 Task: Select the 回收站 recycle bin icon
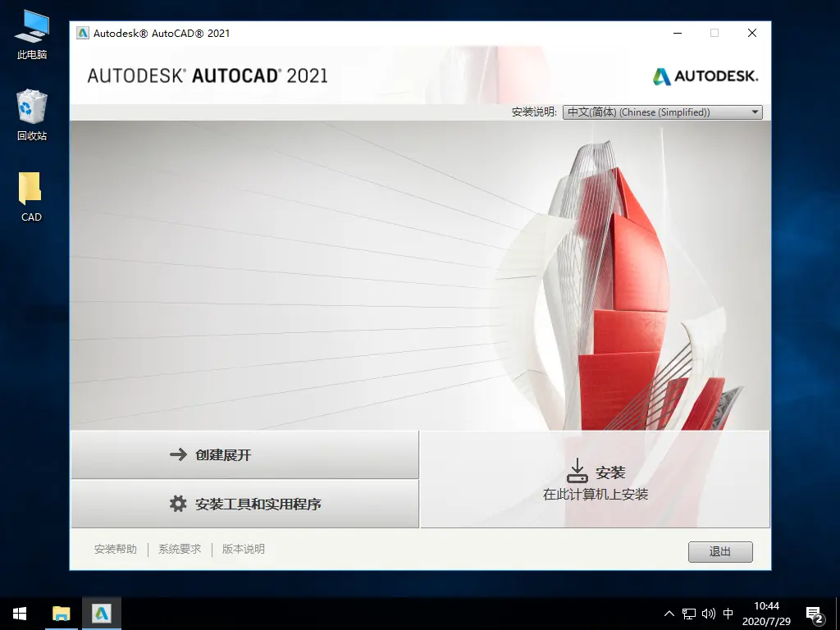coord(32,116)
